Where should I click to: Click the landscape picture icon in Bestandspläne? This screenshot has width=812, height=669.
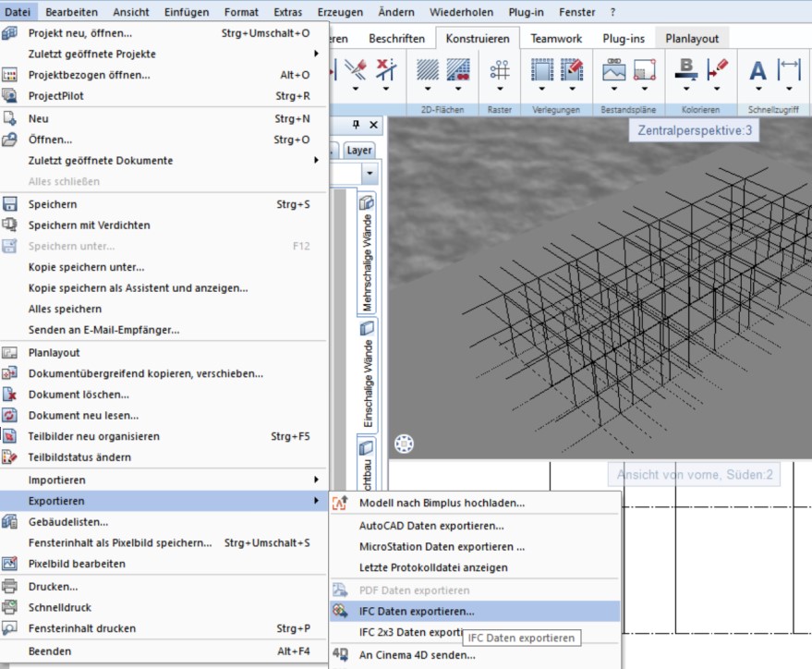pos(614,70)
